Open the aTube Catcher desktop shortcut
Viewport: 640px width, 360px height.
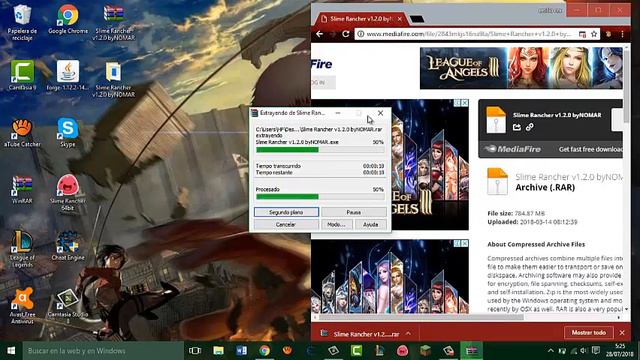22,133
